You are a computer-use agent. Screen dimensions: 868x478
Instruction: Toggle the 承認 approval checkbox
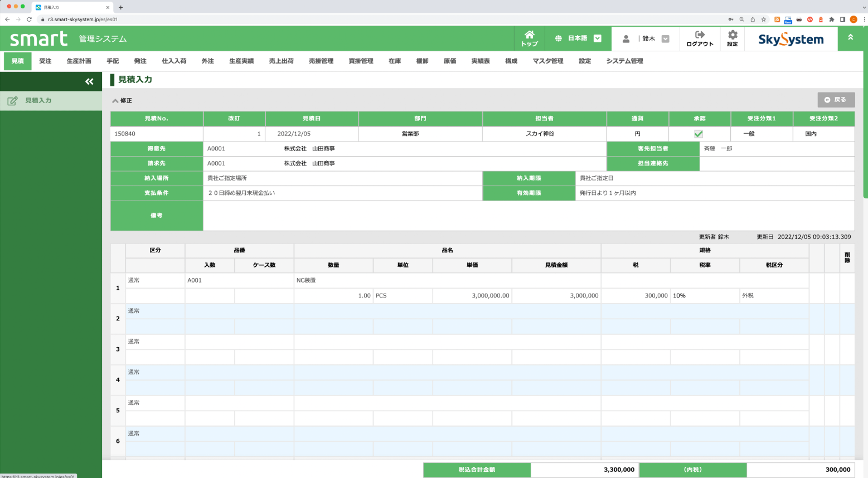tap(698, 134)
